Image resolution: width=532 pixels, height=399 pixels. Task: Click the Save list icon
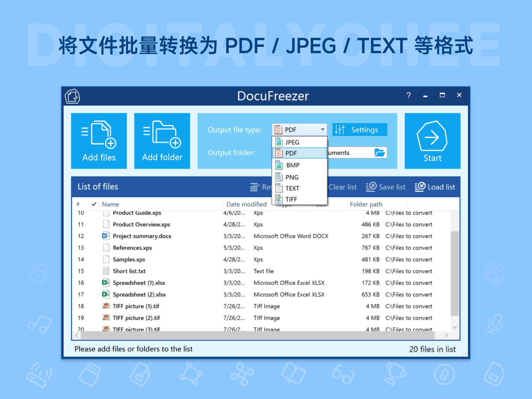tap(371, 187)
